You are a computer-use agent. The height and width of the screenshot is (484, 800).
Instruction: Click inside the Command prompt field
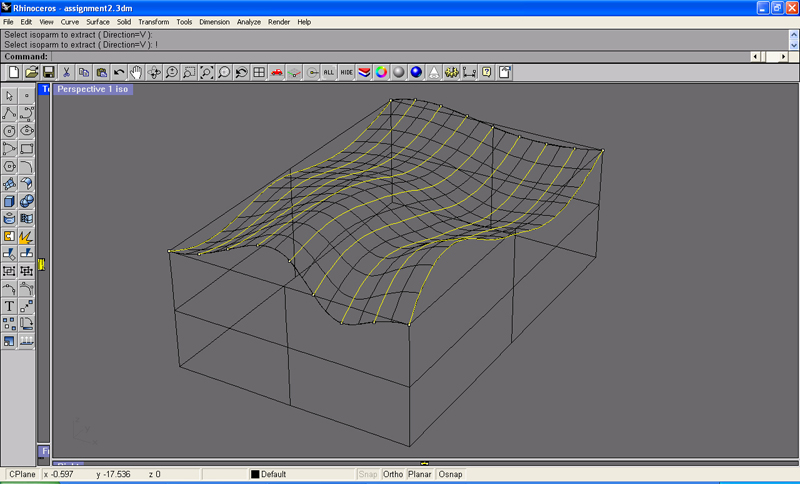point(400,57)
